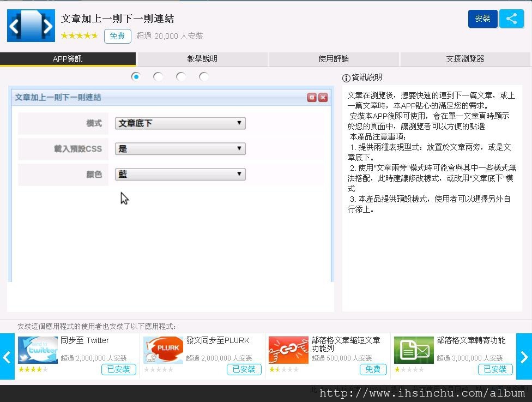The height and width of the screenshot is (402, 532).
Task: Click the app's blue double-arrow logo
Action: pos(31,25)
